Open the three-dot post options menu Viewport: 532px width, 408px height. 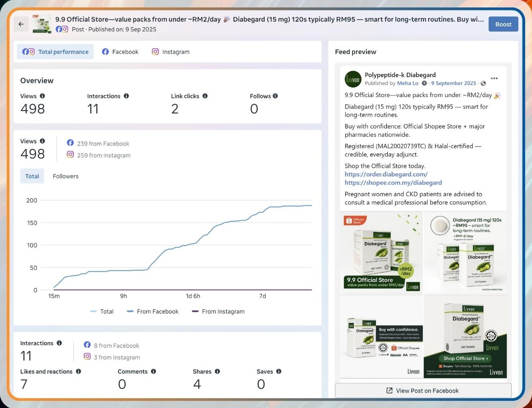[494, 78]
